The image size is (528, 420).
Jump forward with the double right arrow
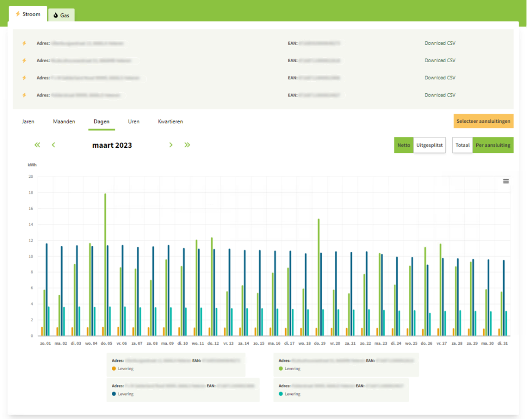click(187, 145)
